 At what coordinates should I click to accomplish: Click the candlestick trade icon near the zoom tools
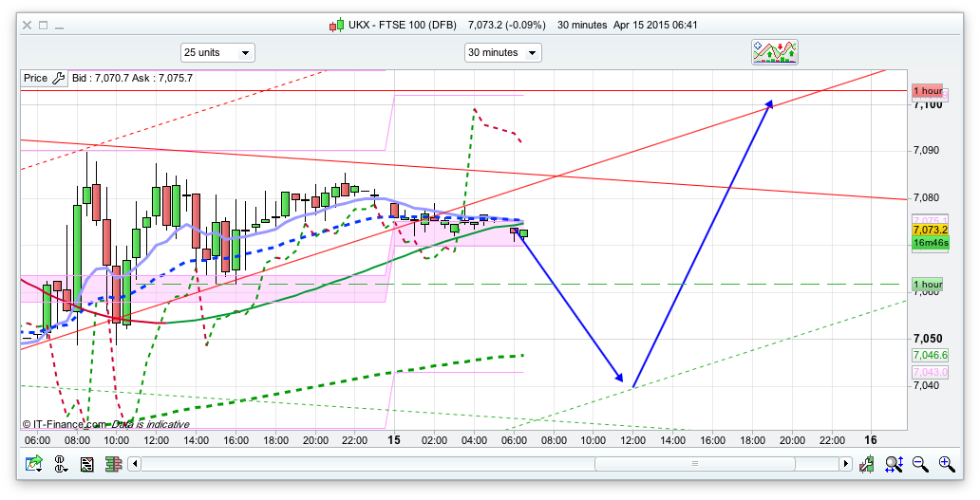[x=867, y=464]
